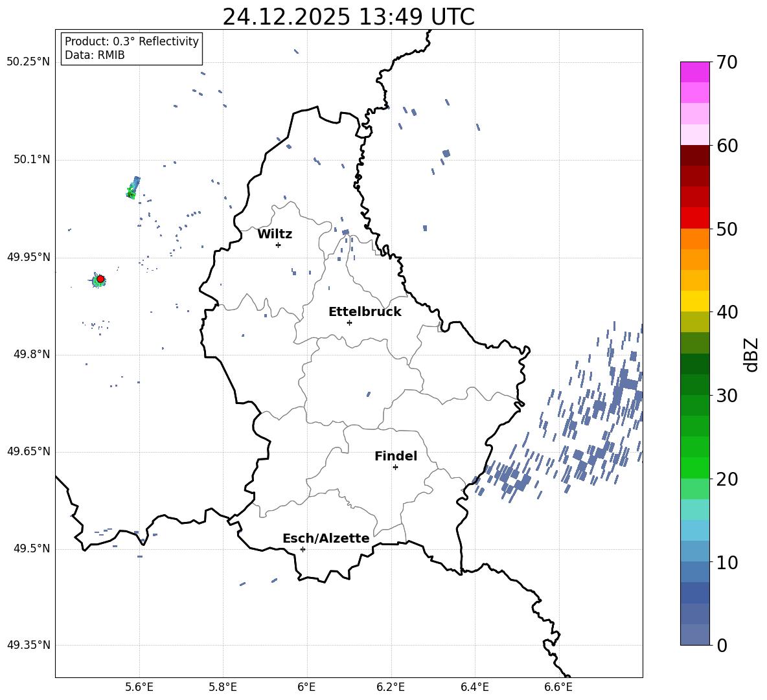Click the 5.6°E longitude label

(x=139, y=687)
